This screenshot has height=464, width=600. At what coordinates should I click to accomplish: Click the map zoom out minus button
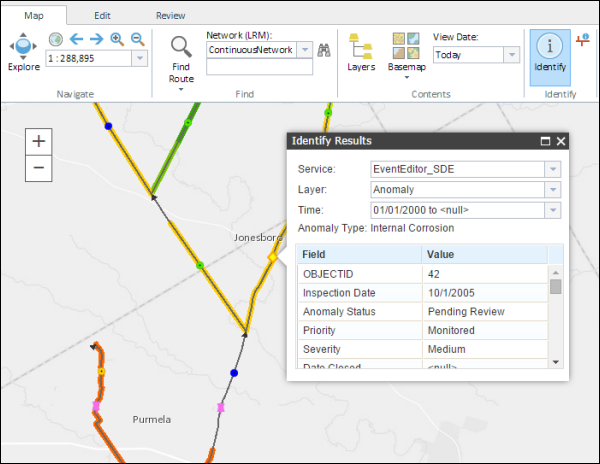click(38, 167)
